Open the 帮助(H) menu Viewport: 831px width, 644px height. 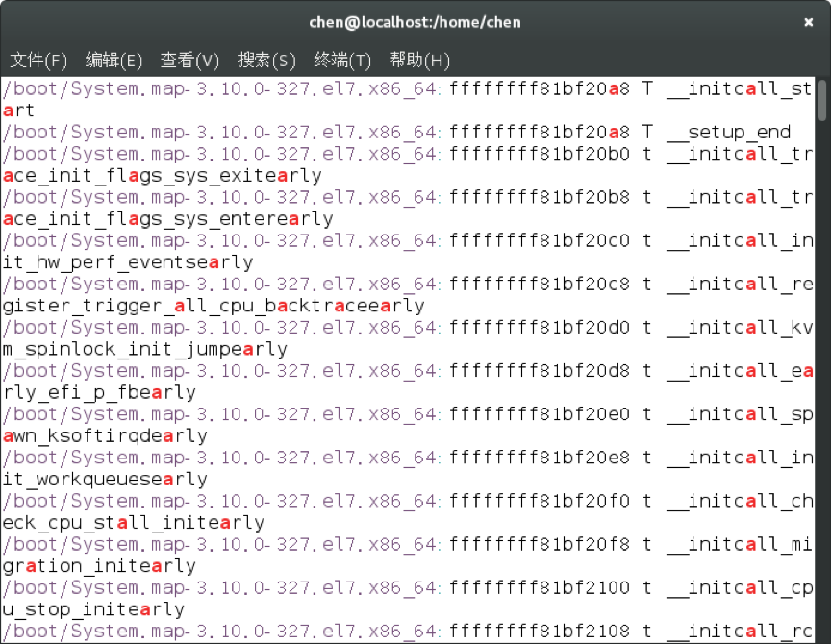click(419, 61)
